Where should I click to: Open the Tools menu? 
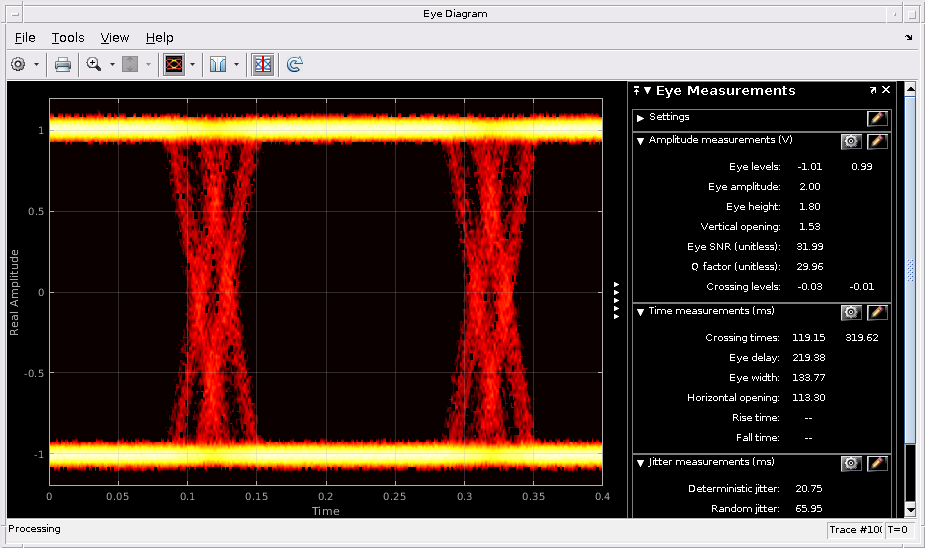pos(68,37)
